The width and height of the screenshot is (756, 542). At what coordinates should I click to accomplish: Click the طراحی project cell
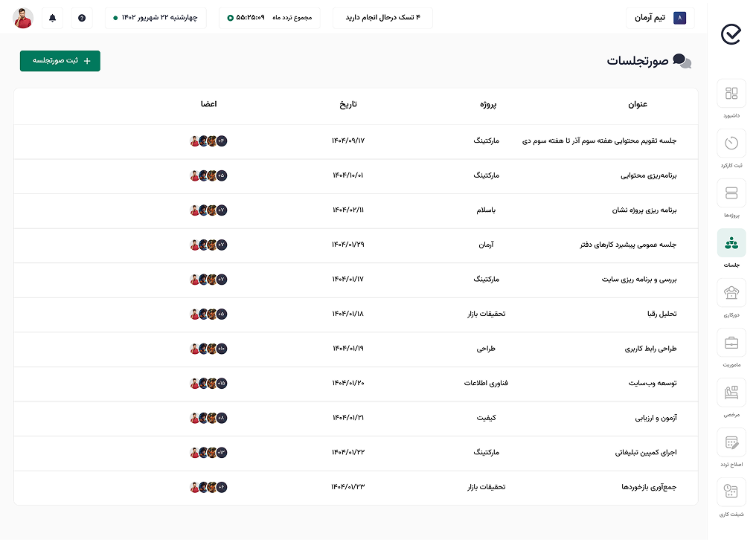(x=486, y=349)
